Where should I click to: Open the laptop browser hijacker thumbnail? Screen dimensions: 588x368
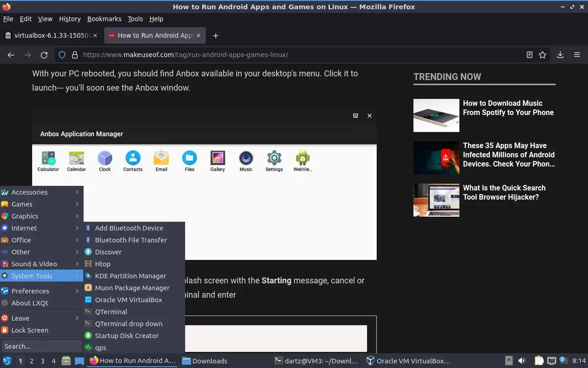pyautogui.click(x=436, y=200)
